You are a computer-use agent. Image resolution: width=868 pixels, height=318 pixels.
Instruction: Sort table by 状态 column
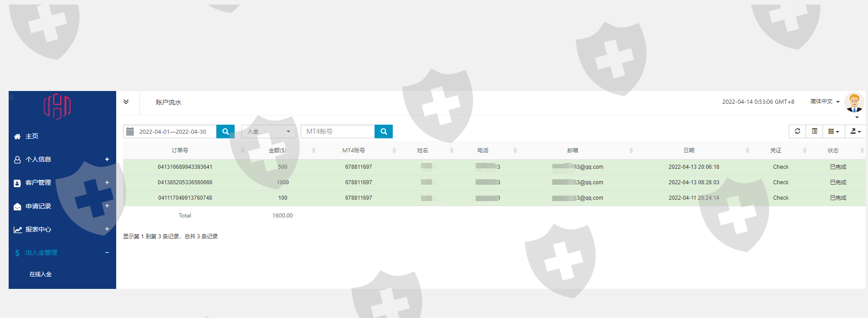click(x=837, y=150)
